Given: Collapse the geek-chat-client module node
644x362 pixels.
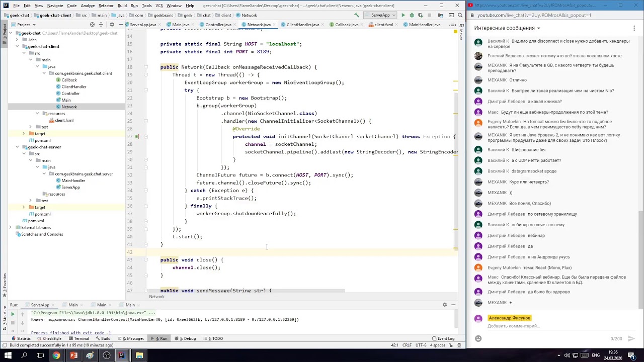Looking at the screenshot, I should (17, 47).
